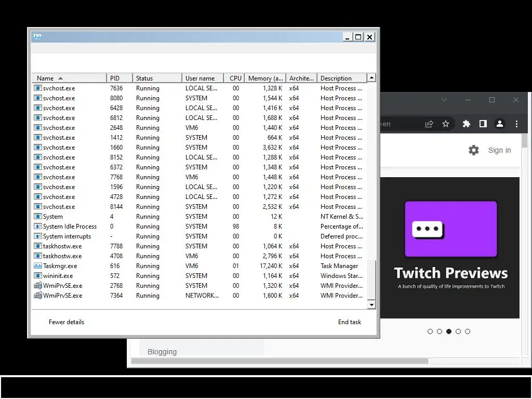Viewport: 532px width, 399px height.
Task: Select taskhostw.exe row with PID 4708
Action: 199,256
